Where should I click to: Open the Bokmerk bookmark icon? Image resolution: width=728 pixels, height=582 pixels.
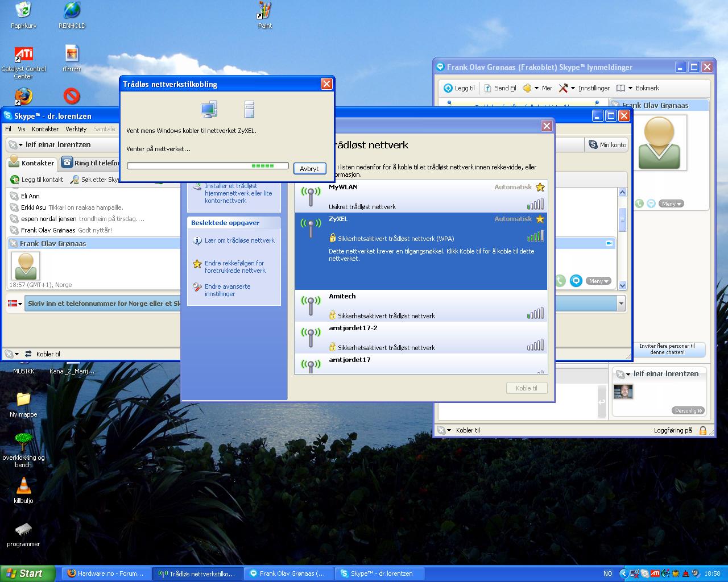(x=621, y=88)
